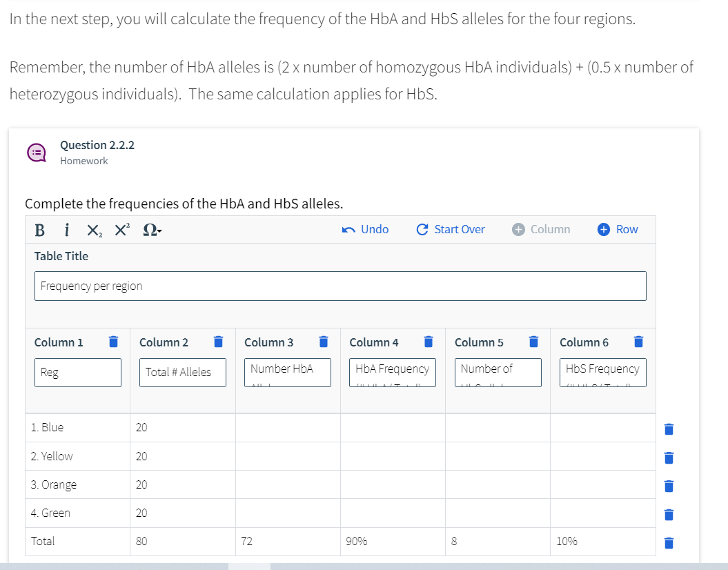This screenshot has height=570, width=728.
Task: Remove the Total row using its trash icon
Action: (x=668, y=542)
